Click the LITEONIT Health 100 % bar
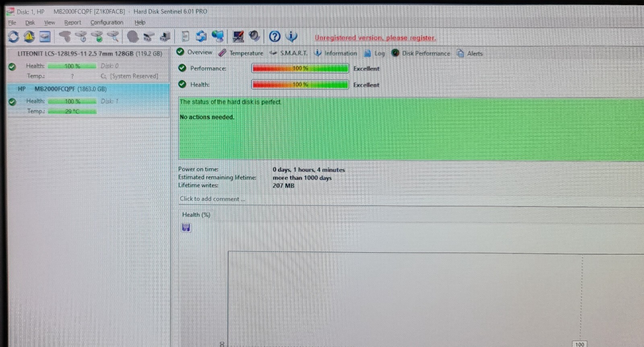Screen dimensions: 644x347 (72, 66)
